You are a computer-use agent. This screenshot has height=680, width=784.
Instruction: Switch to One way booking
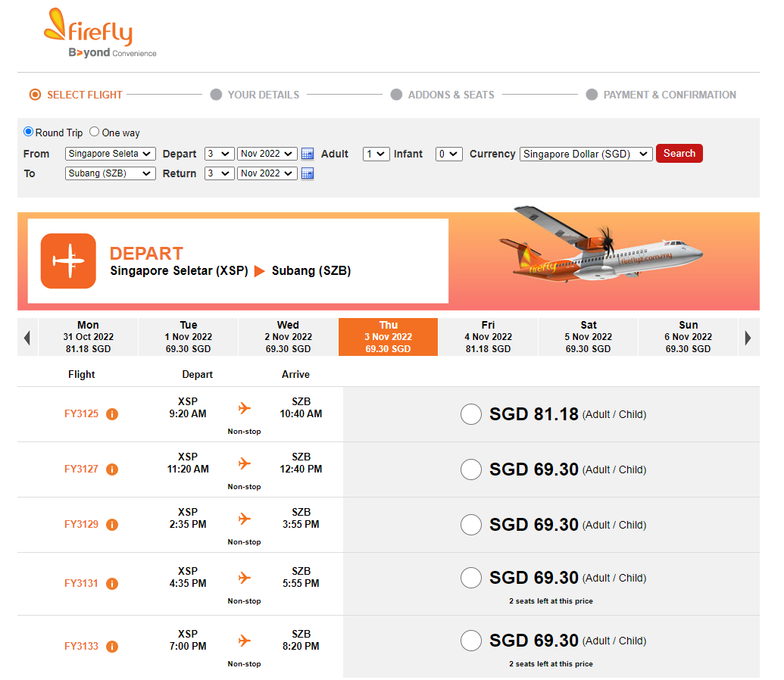tap(94, 132)
